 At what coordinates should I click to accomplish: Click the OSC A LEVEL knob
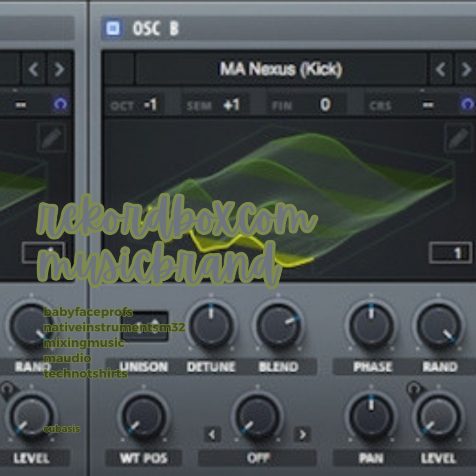click(x=31, y=417)
